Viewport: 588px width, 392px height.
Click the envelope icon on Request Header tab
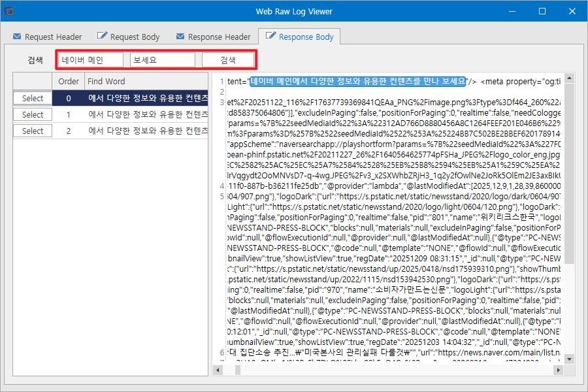click(x=17, y=37)
